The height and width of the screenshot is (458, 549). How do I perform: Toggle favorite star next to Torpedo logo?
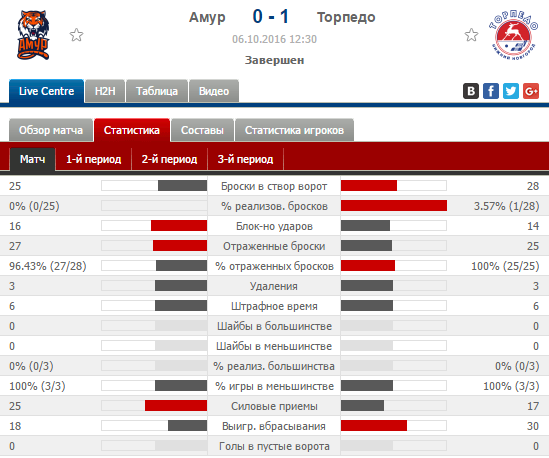tap(471, 35)
